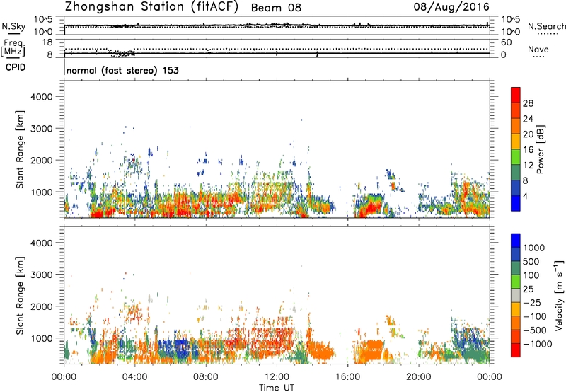Select the "20" tick on Power colorbar
Viewport: 566px width, 392px height.
click(528, 134)
